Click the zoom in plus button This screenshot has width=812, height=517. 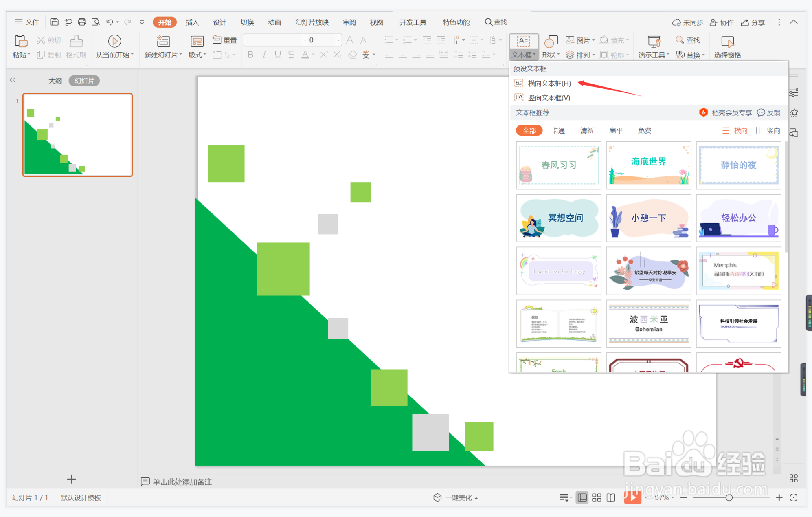(x=779, y=497)
